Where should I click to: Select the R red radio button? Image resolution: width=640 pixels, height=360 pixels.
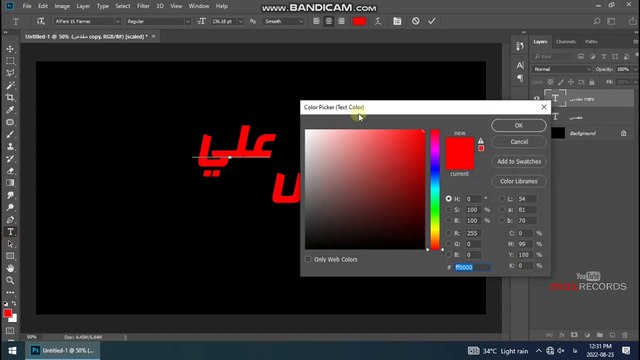tap(449, 233)
